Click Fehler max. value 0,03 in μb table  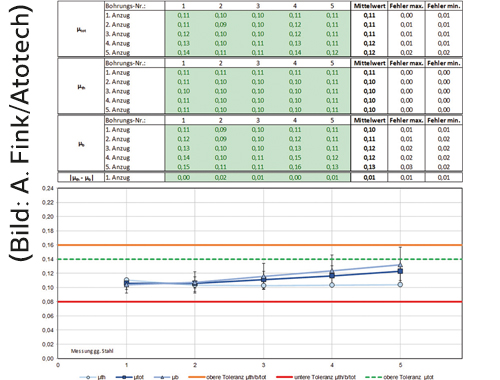coord(406,167)
